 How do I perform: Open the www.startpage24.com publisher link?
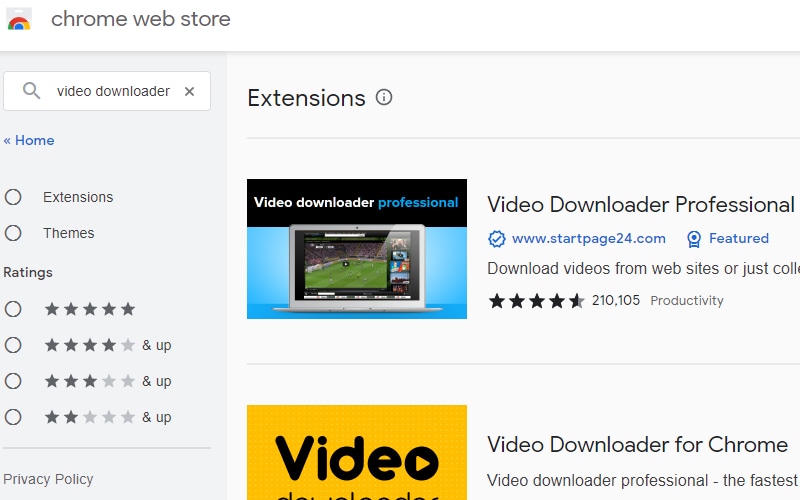pos(589,238)
